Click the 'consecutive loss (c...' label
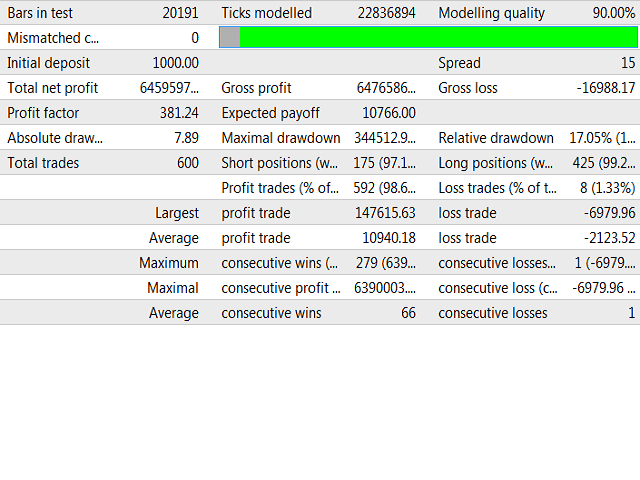This screenshot has height=480, width=640. [498, 288]
